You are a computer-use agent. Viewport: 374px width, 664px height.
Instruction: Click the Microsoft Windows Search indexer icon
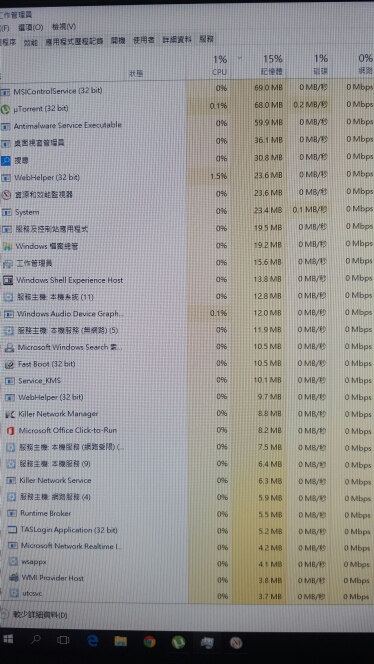pos(9,348)
